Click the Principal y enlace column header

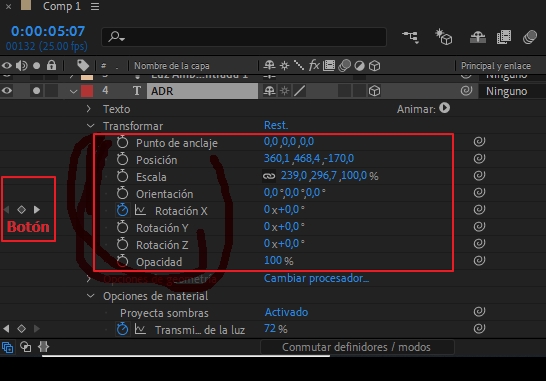coord(496,65)
